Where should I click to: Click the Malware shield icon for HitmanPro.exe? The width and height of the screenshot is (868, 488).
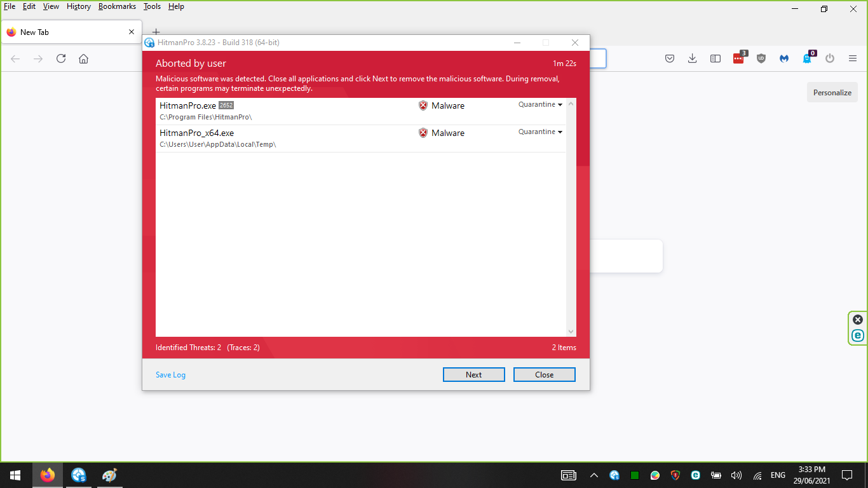[423, 105]
